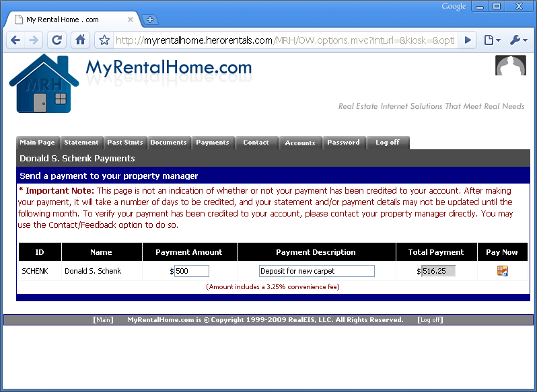
Task: Click the Total Payment field showing 516.25
Action: (438, 271)
